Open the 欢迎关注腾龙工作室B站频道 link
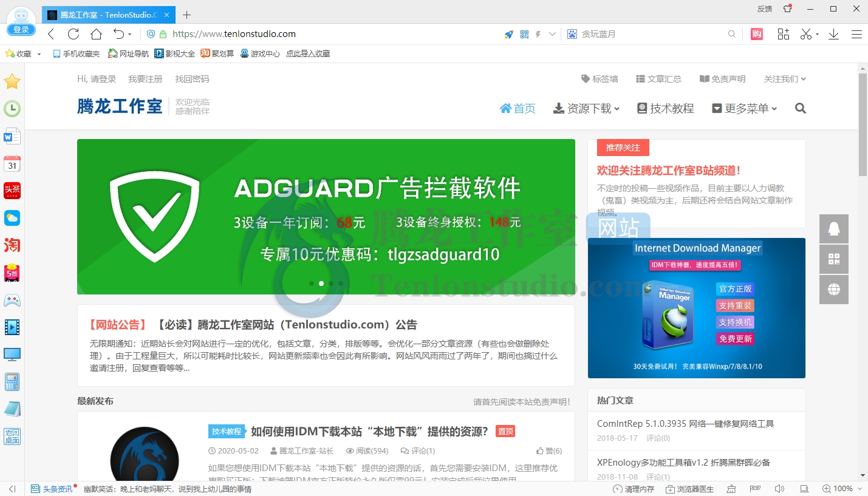This screenshot has height=496, width=868. (x=669, y=171)
